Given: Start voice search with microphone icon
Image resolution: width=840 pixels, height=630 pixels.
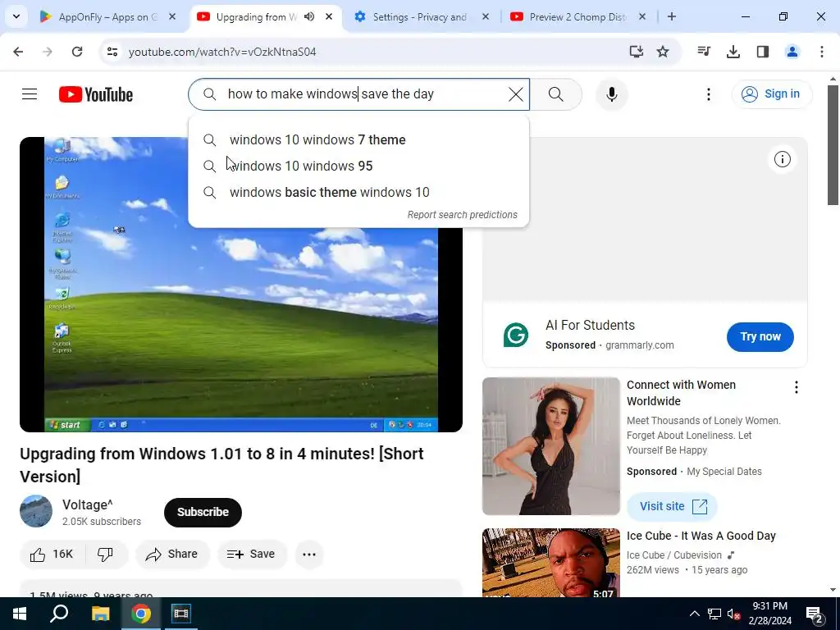Looking at the screenshot, I should (611, 94).
